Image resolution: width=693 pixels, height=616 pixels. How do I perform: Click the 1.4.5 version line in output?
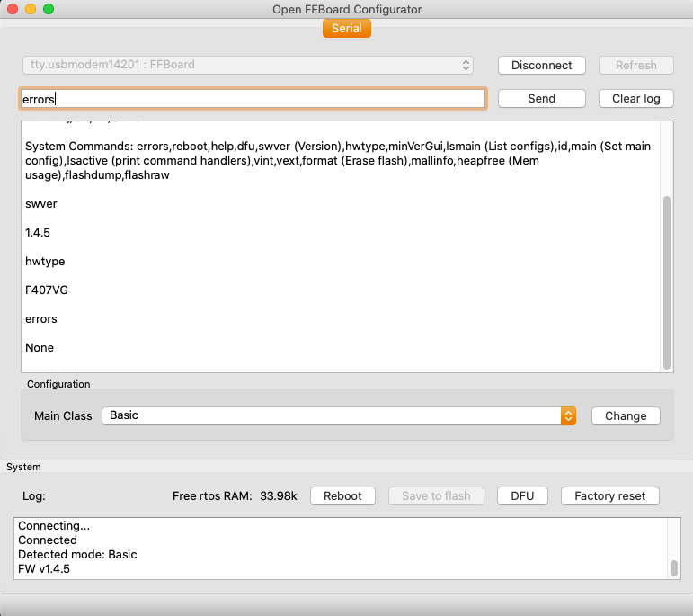tap(38, 233)
